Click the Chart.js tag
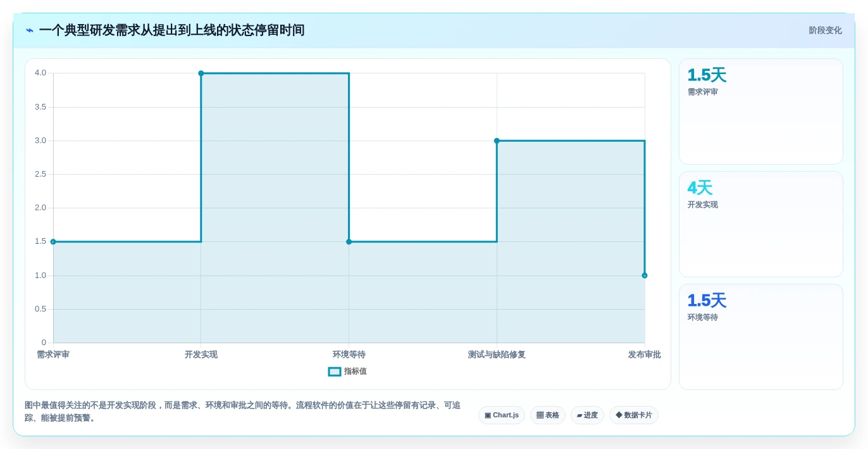 point(502,415)
